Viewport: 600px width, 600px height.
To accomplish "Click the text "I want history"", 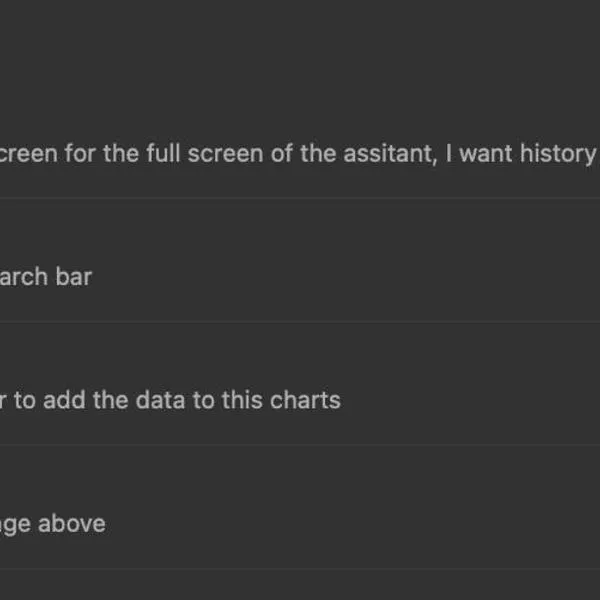I will (520, 155).
